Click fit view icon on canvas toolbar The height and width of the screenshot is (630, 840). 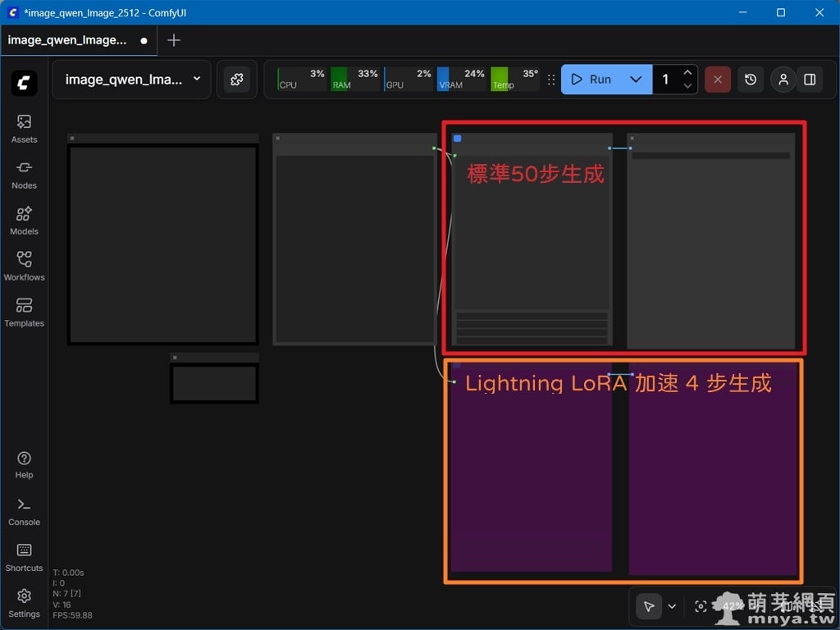701,606
